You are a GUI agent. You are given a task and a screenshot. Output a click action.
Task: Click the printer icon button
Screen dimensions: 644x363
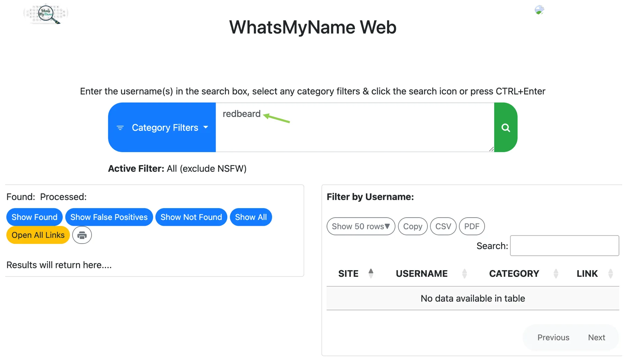tap(82, 235)
